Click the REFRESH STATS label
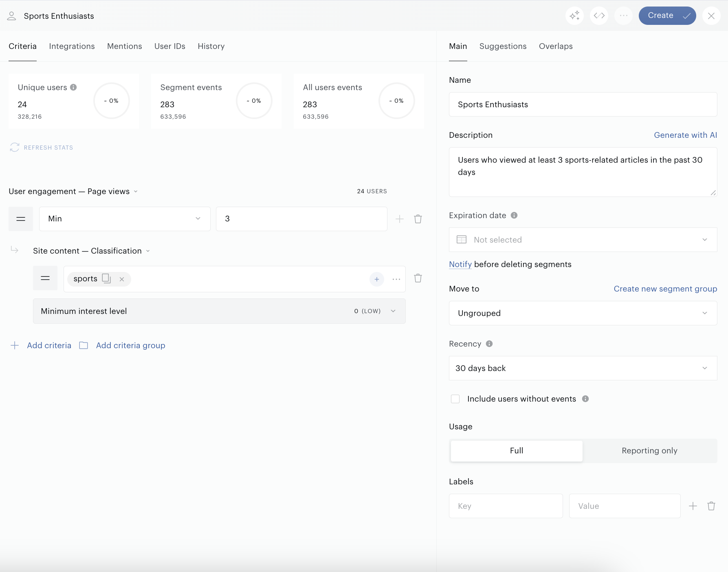Screen dimensions: 728x572 tap(48, 148)
